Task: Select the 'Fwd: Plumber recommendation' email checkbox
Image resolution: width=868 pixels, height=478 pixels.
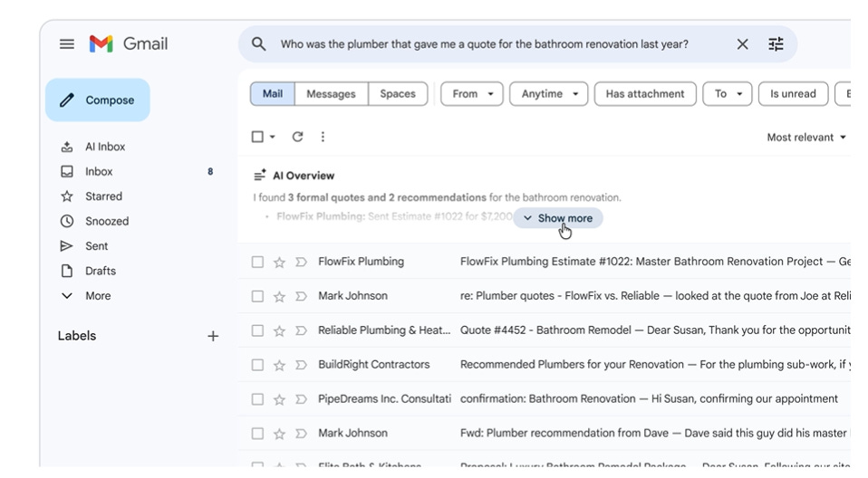Action: (257, 433)
